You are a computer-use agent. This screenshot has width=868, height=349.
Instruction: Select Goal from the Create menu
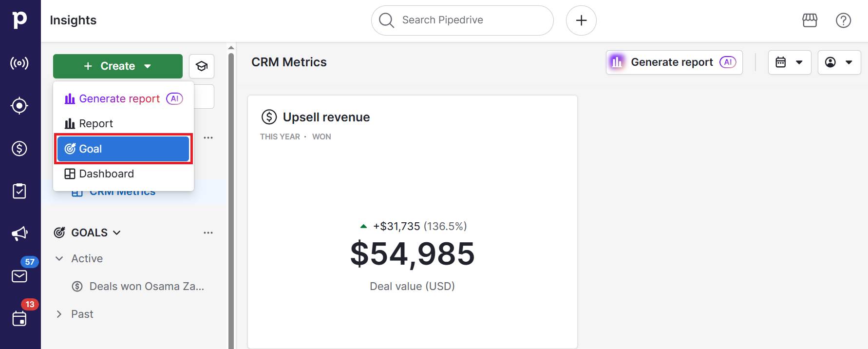(x=123, y=149)
